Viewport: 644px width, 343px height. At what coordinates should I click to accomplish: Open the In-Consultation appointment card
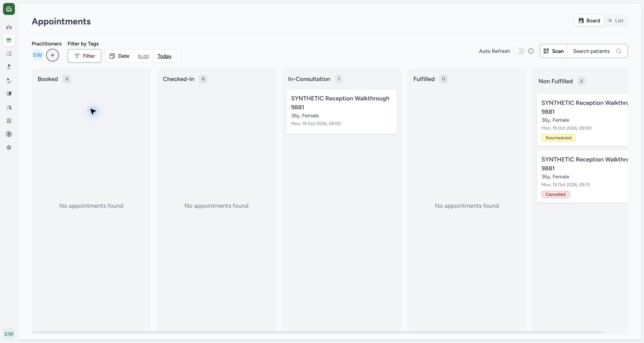pyautogui.click(x=342, y=112)
